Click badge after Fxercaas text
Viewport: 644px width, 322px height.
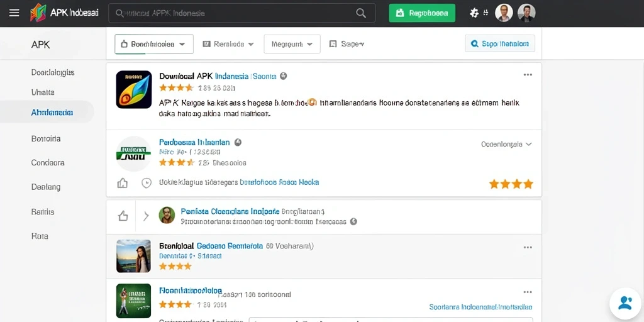point(353,221)
